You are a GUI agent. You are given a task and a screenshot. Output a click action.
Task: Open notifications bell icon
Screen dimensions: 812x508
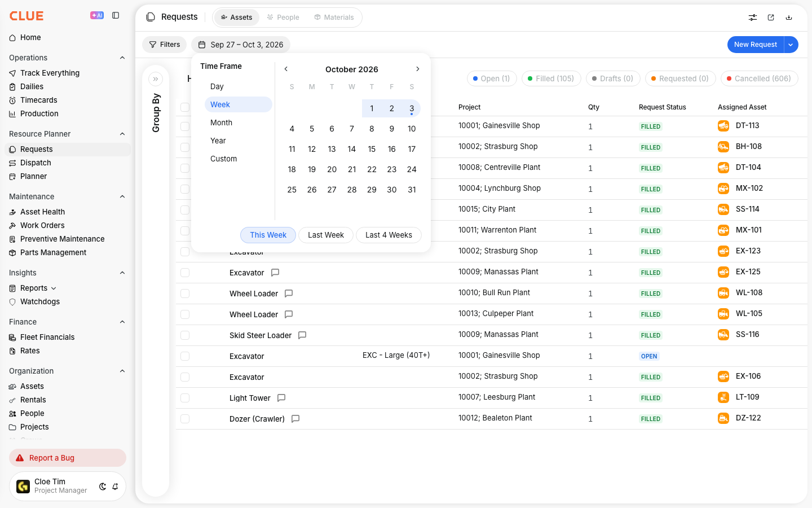coord(115,487)
